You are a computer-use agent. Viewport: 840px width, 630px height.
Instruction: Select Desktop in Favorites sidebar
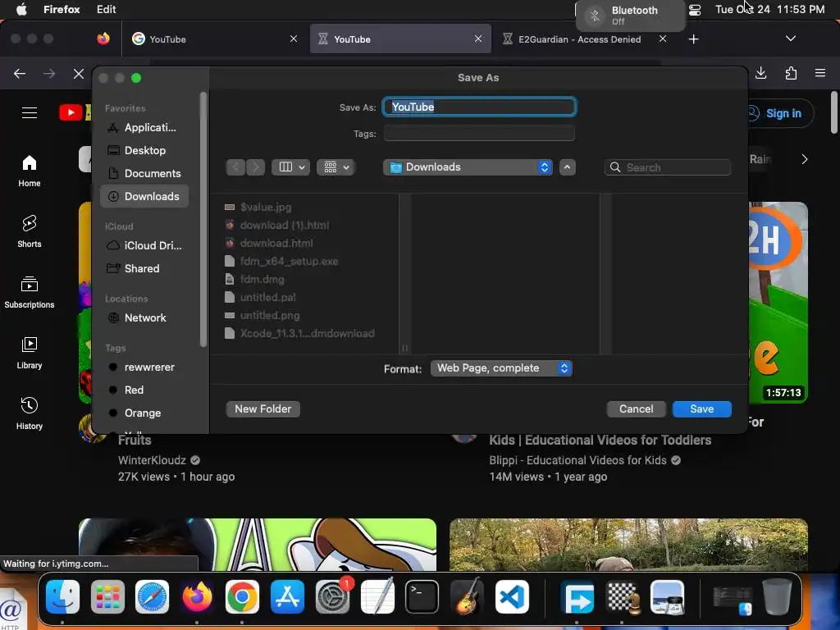pos(144,151)
